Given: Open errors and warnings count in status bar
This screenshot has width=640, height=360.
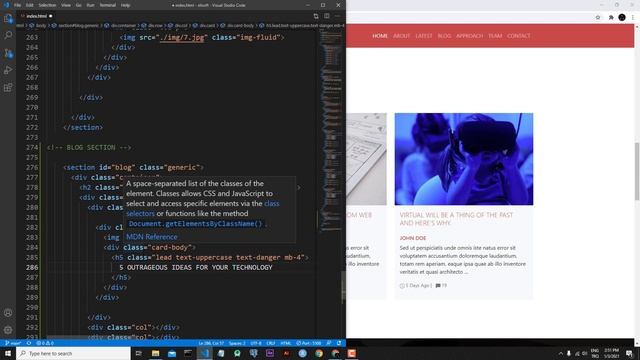Looking at the screenshot, I should coord(45,343).
